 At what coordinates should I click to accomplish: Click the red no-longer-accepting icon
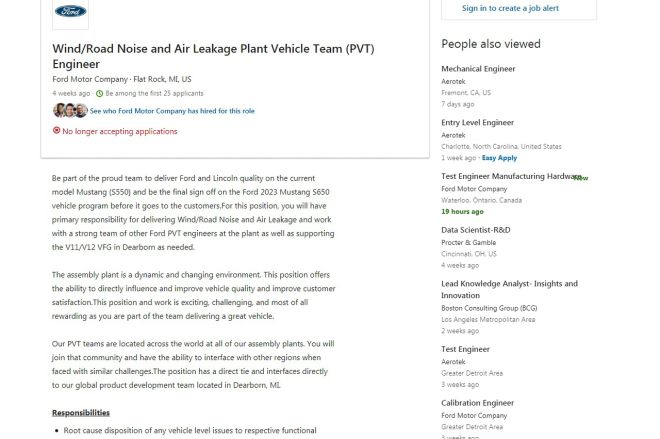(x=56, y=130)
